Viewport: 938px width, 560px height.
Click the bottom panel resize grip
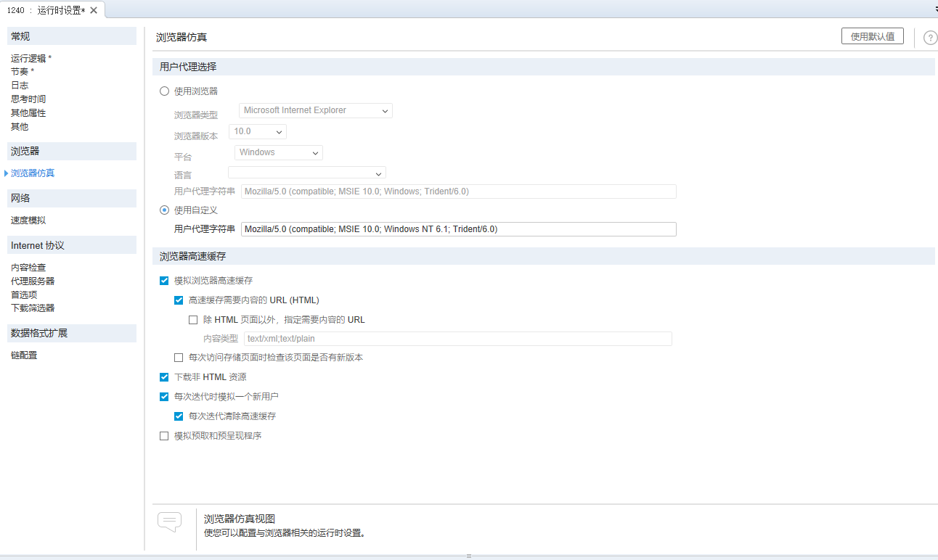pyautogui.click(x=469, y=556)
